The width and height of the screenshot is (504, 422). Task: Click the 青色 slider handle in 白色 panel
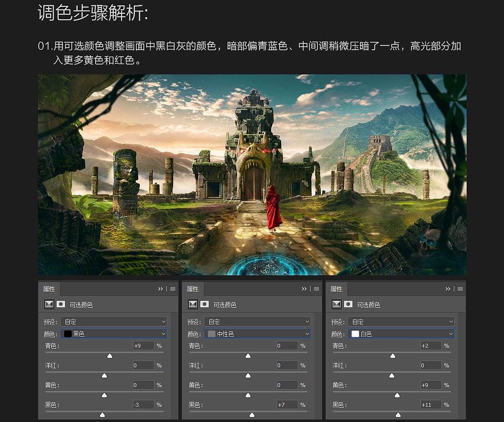[393, 356]
